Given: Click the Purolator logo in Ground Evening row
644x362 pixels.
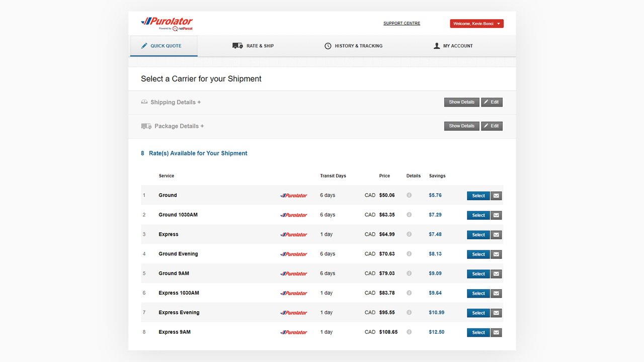Looking at the screenshot, I should click(294, 254).
